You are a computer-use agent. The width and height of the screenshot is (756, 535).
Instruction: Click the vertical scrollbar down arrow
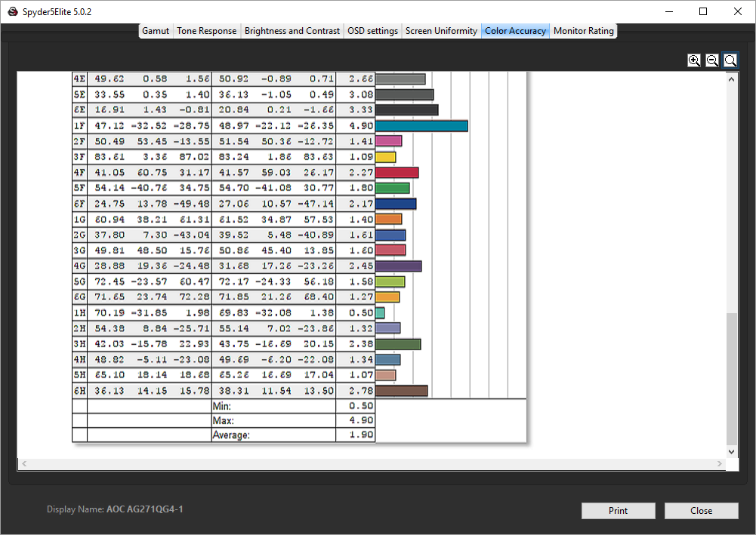731,450
